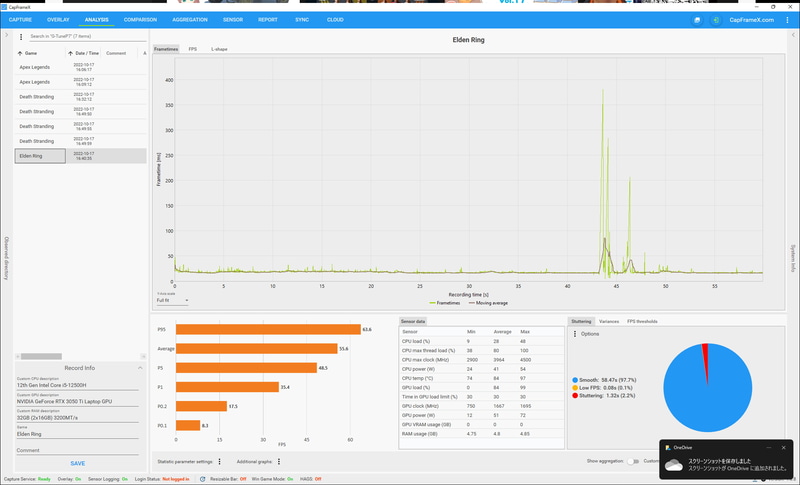Screen dimensions: 800x485
Task: Open the CapFrameX.com link
Action: (752, 20)
